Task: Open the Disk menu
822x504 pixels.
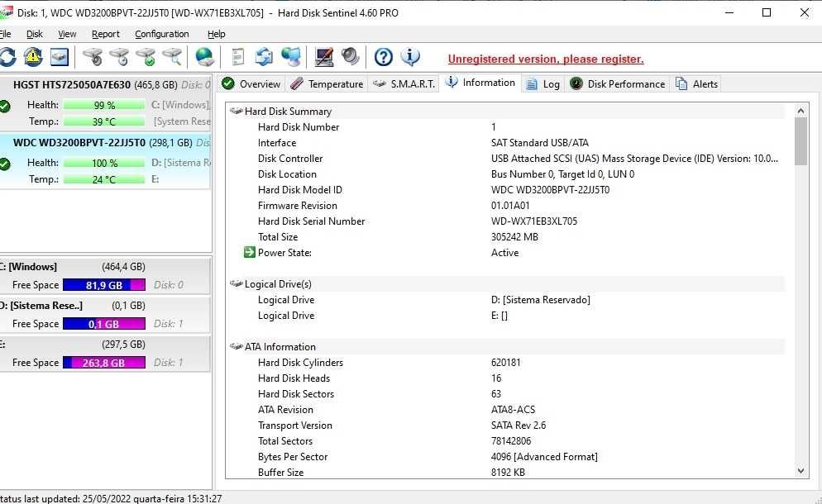Action: tap(35, 34)
